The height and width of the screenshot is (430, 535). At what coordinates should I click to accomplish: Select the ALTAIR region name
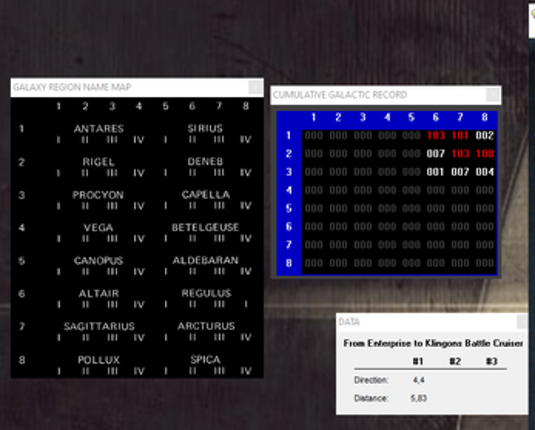coord(99,293)
